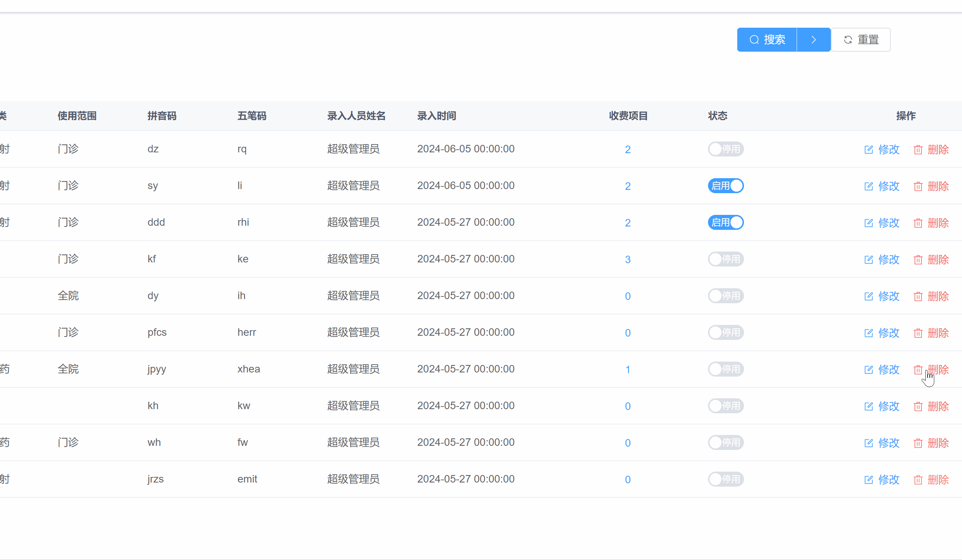Enable the status switch for dz row

[x=725, y=149]
